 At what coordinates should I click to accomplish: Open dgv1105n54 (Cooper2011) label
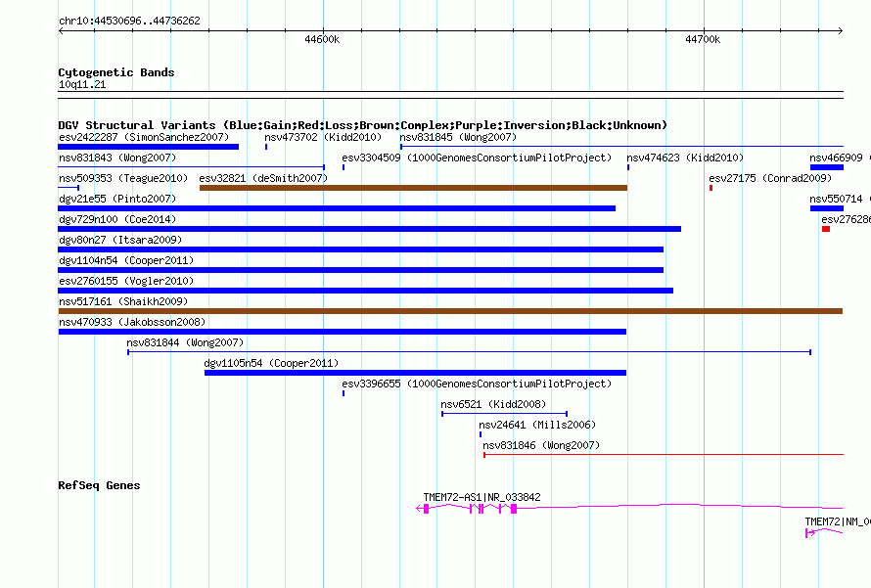click(x=271, y=363)
